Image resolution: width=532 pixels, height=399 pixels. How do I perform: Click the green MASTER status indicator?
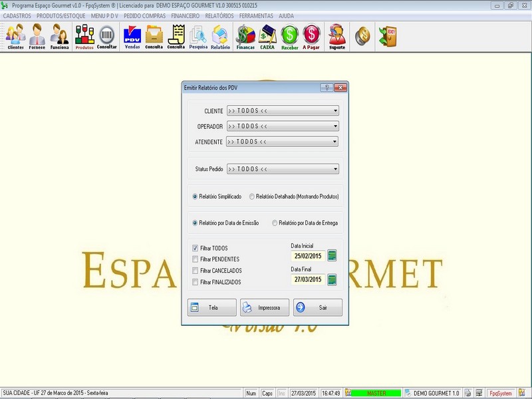(x=376, y=393)
